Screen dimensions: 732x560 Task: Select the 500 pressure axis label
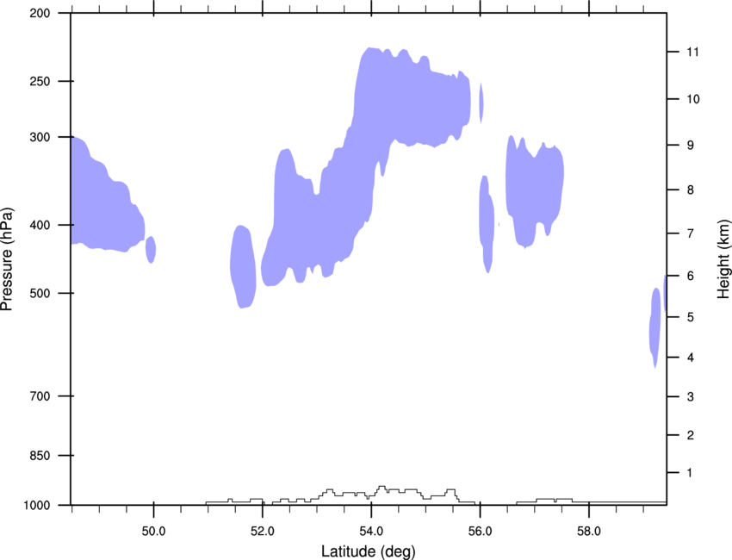pyautogui.click(x=40, y=293)
